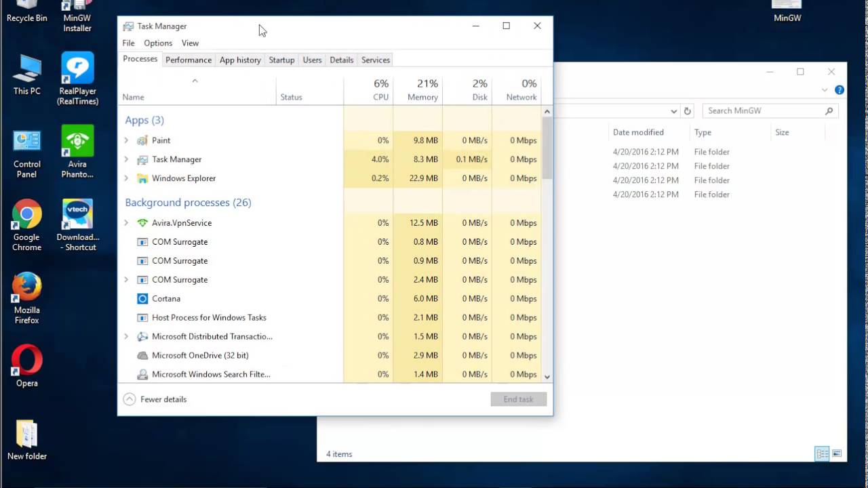Image resolution: width=868 pixels, height=488 pixels.
Task: Expand the Task Manager process row
Action: (126, 159)
